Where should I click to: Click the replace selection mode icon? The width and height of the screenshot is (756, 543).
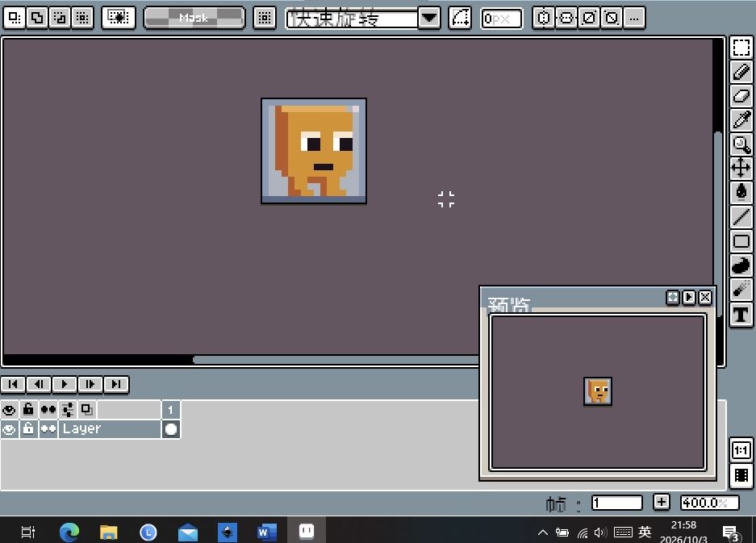(15, 18)
